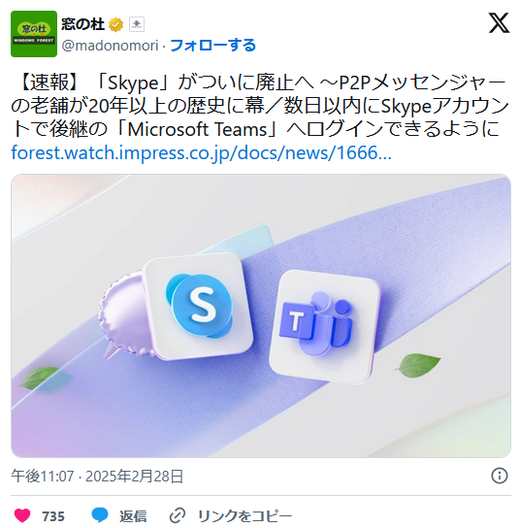Click the heart like icon

coord(22,515)
